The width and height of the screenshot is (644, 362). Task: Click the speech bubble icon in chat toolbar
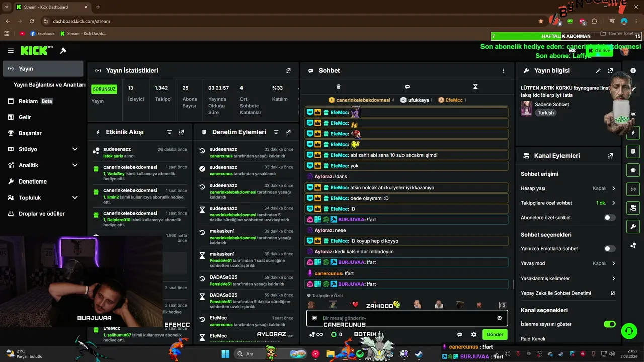pyautogui.click(x=407, y=87)
